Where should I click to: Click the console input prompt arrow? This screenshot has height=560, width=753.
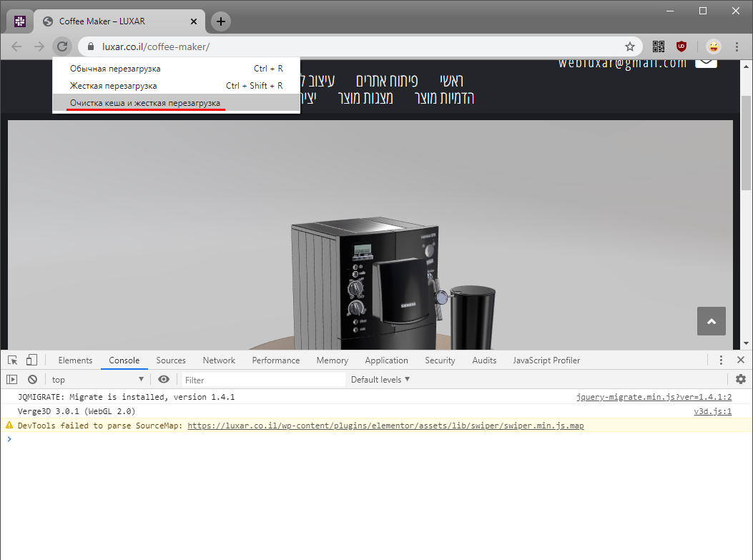pyautogui.click(x=9, y=439)
